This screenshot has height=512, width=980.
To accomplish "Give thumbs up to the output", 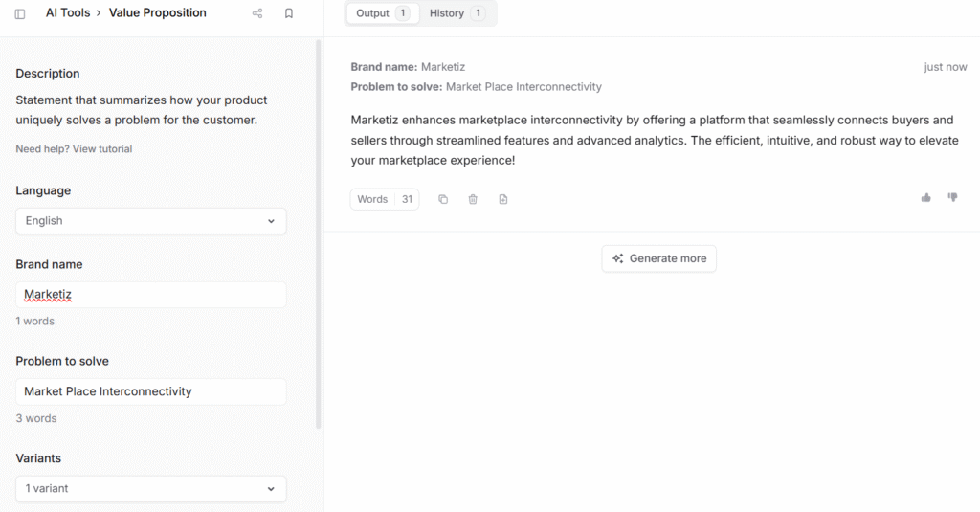I will pos(925,197).
